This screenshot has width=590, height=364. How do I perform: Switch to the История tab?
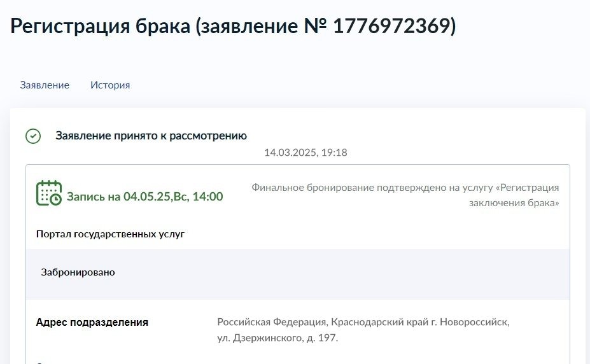tap(110, 85)
